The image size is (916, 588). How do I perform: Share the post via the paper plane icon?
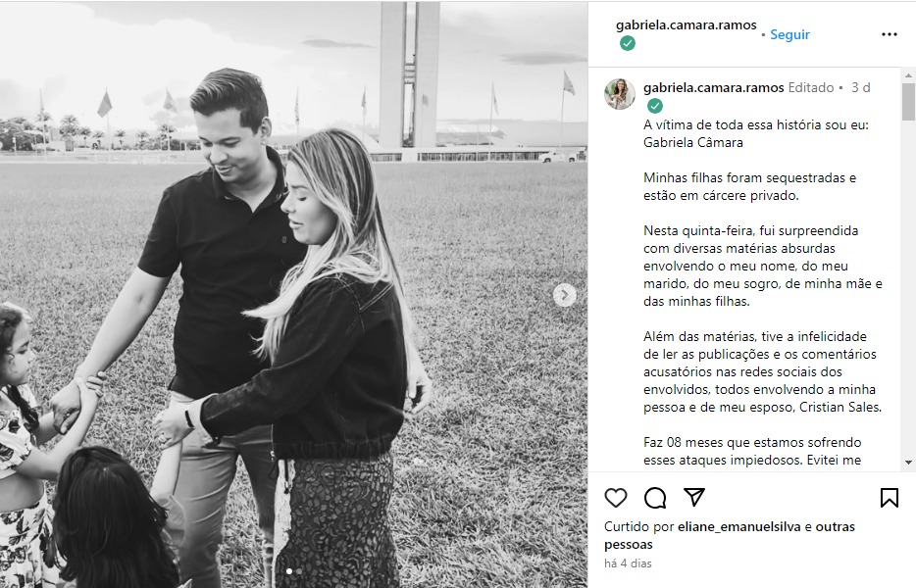(x=694, y=497)
